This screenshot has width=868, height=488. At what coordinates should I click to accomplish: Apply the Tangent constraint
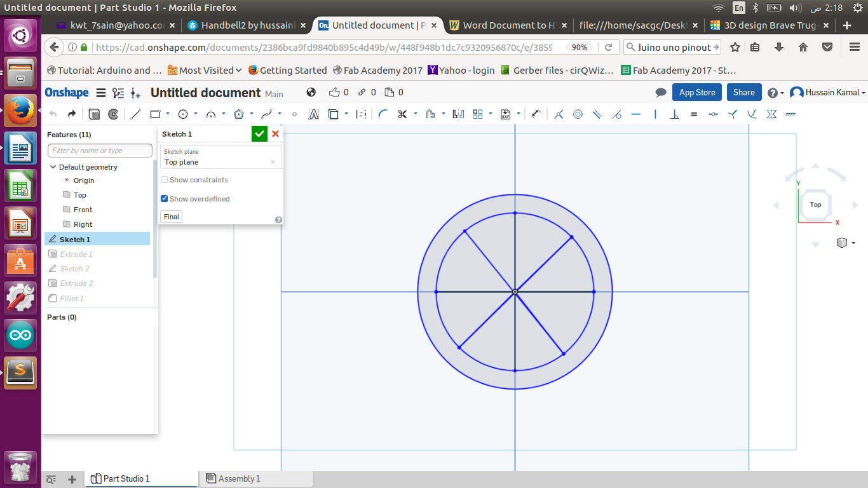tap(616, 114)
